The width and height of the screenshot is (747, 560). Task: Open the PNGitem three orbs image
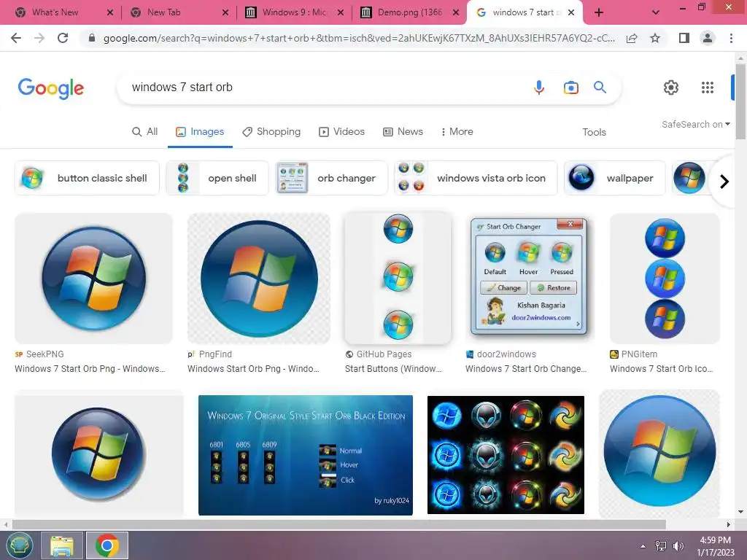pos(665,279)
